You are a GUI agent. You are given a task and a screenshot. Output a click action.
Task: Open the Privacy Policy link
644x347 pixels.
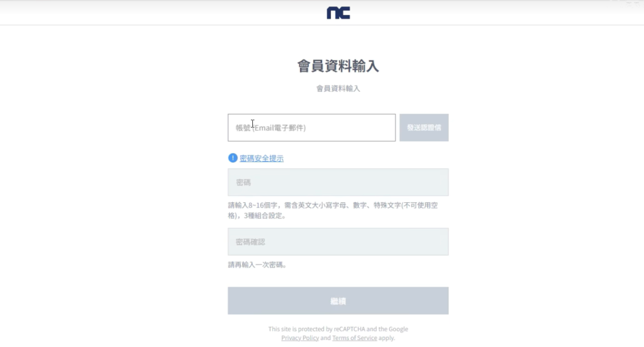coord(300,338)
